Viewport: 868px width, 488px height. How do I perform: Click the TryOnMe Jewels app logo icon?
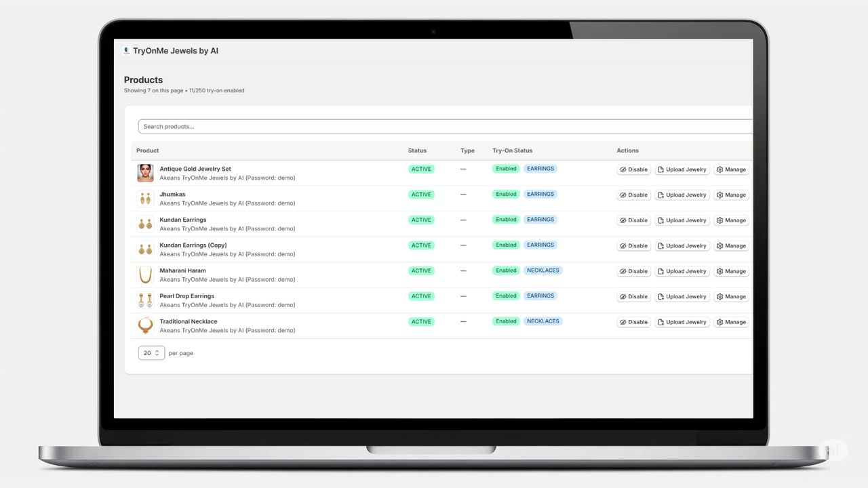[126, 51]
